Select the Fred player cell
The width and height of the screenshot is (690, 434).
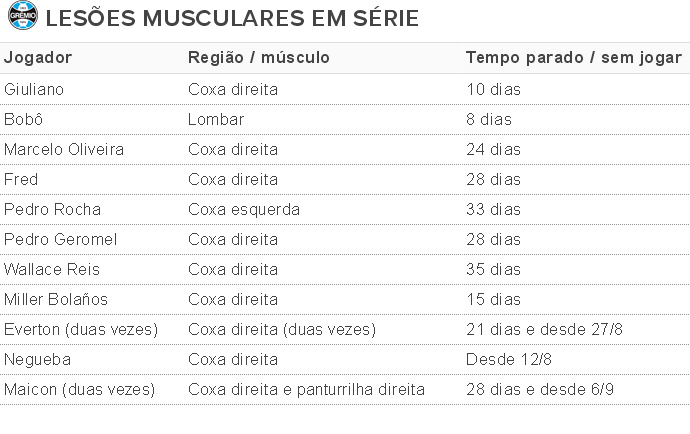coord(21,179)
